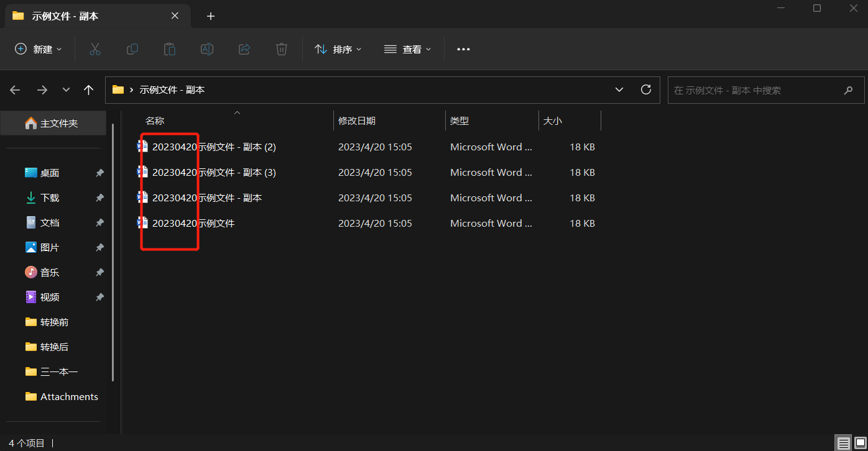The width and height of the screenshot is (868, 451).
Task: Navigate up one folder level
Action: click(x=88, y=89)
